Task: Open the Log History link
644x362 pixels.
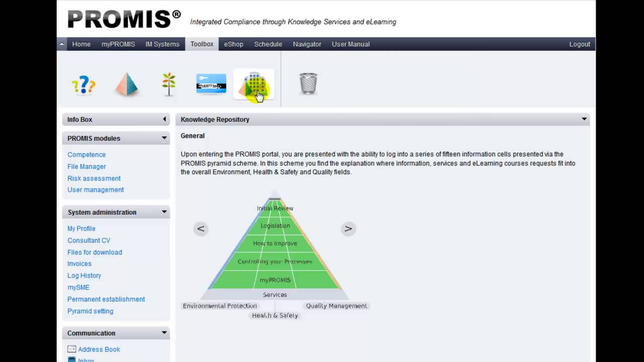Action: pyautogui.click(x=85, y=276)
